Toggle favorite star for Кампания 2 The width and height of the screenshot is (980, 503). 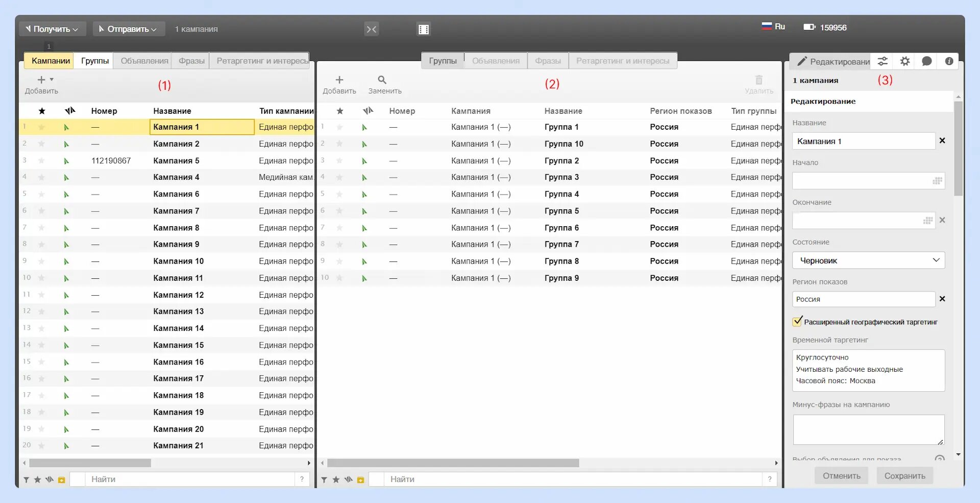tap(42, 144)
